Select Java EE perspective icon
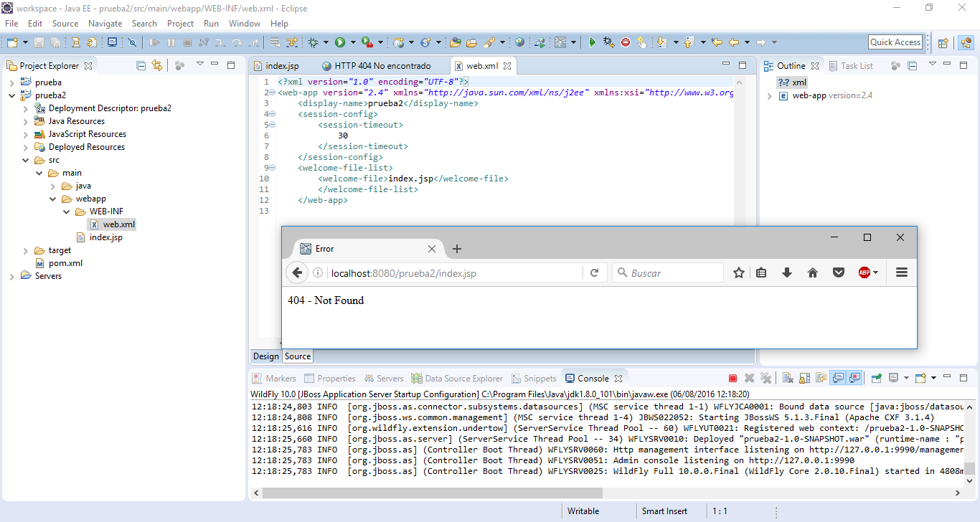The width and height of the screenshot is (980, 522). click(x=966, y=42)
